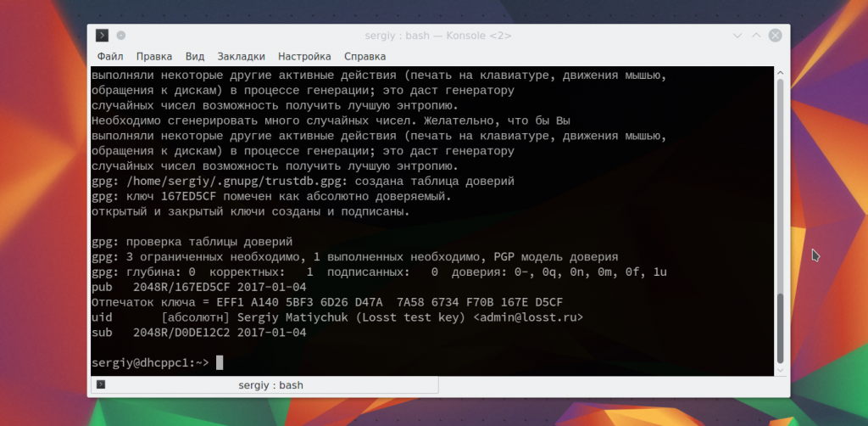Open the Настройка menu
Screen dimensions: 868x426
click(304, 57)
